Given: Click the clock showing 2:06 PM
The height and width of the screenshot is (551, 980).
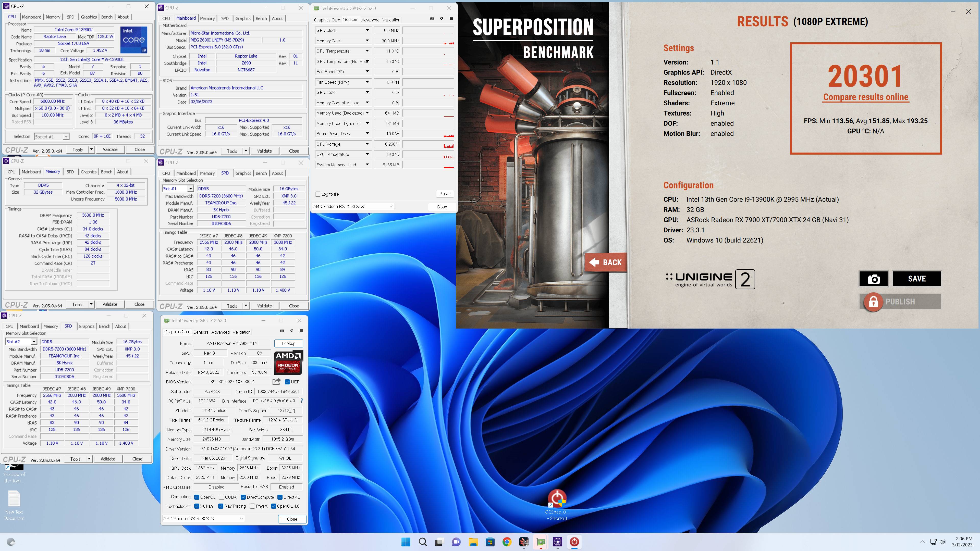Looking at the screenshot, I should pos(964,539).
